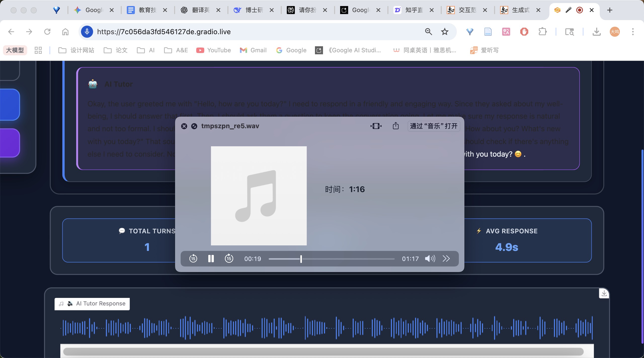This screenshot has height=358, width=644.
Task: Open the YouTube bookmark
Action: [214, 50]
